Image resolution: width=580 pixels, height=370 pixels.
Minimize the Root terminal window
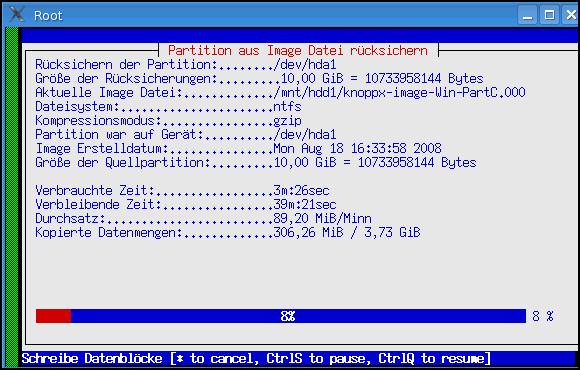[527, 15]
